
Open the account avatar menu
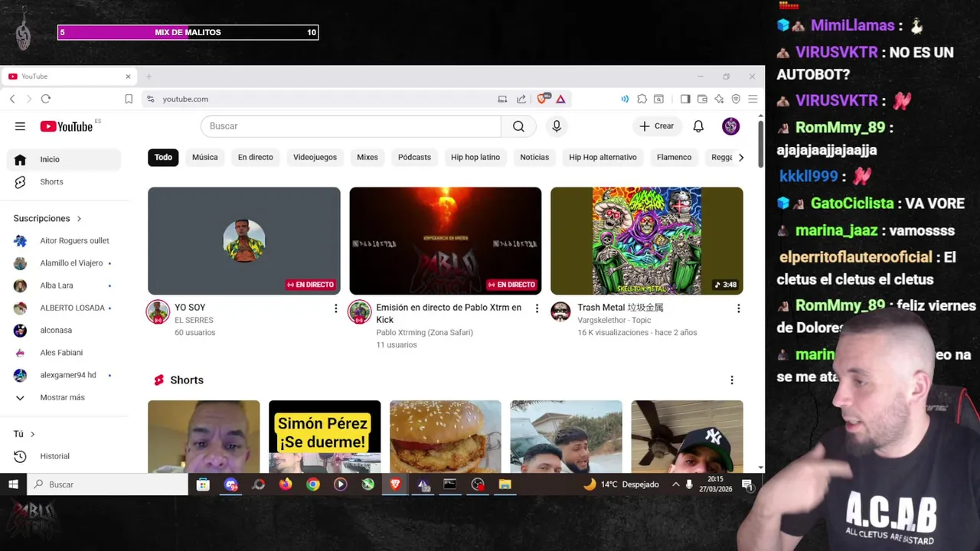click(x=731, y=126)
